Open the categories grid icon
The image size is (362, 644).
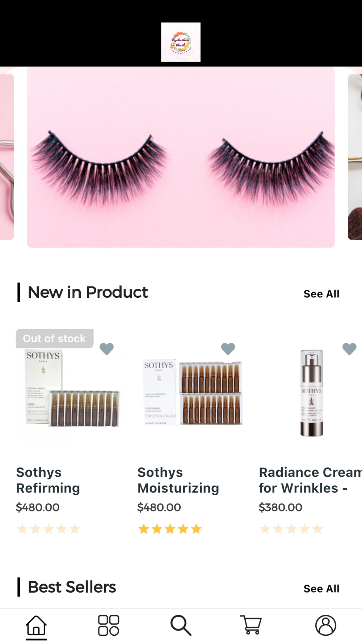pyautogui.click(x=109, y=625)
